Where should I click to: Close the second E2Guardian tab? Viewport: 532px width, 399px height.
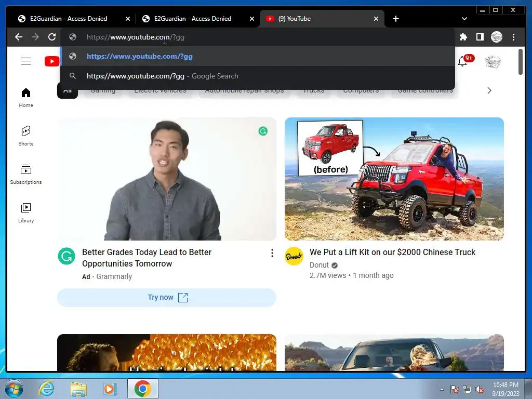(252, 19)
